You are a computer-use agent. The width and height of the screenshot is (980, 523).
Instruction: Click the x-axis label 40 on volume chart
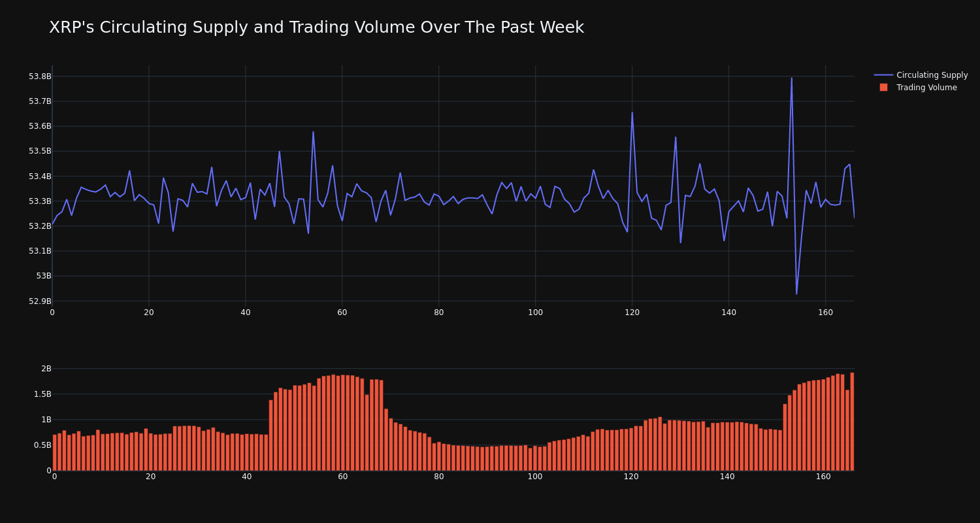tap(246, 477)
